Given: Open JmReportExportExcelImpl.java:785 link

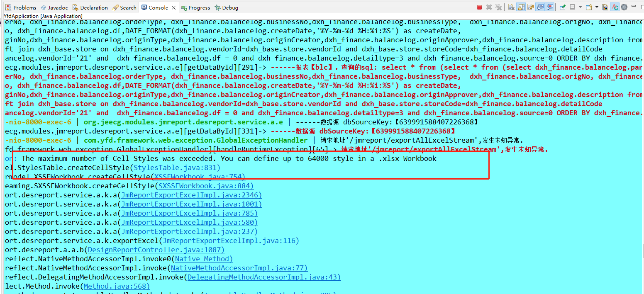Looking at the screenshot, I should [x=189, y=213].
